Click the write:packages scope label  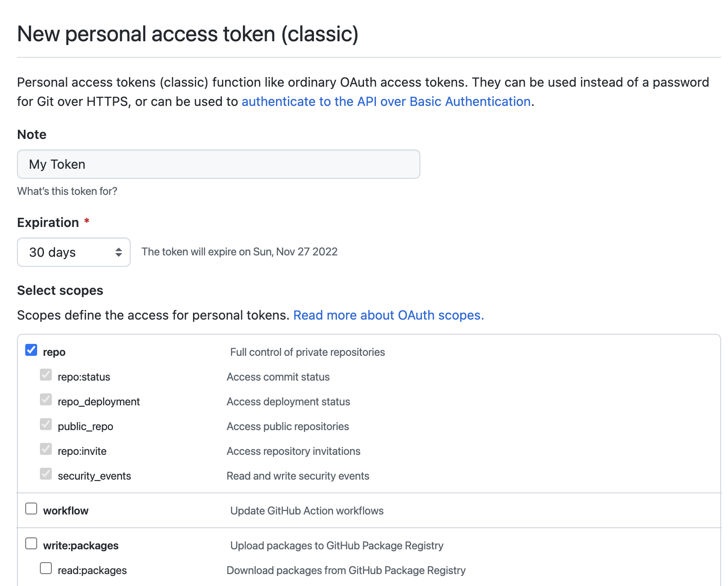tap(81, 546)
